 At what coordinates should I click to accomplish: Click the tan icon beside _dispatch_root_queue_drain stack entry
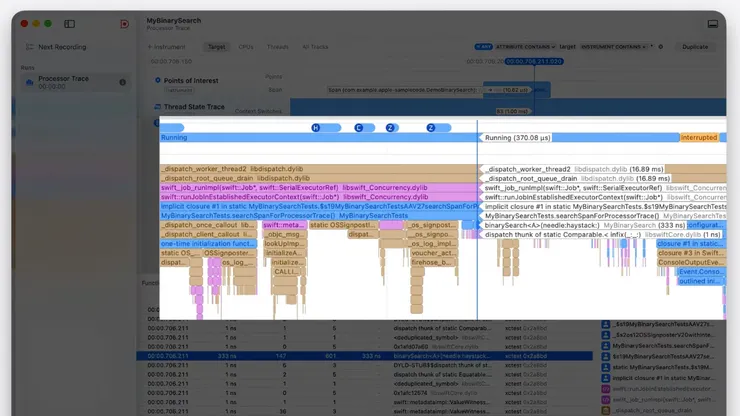(605, 411)
